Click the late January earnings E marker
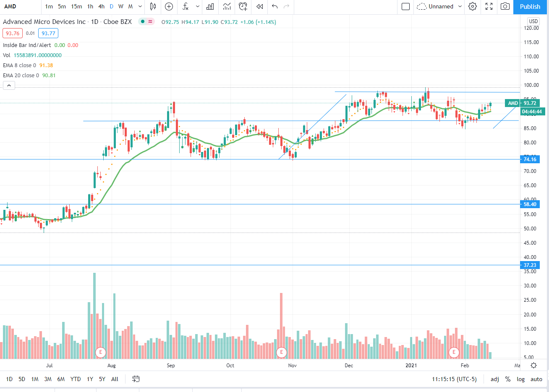The height and width of the screenshot is (392, 549). point(454,352)
